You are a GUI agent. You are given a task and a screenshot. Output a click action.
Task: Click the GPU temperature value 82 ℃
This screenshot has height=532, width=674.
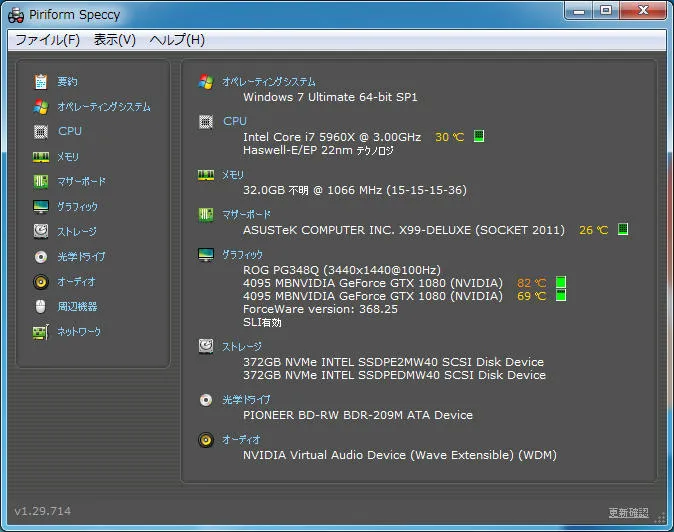(532, 283)
